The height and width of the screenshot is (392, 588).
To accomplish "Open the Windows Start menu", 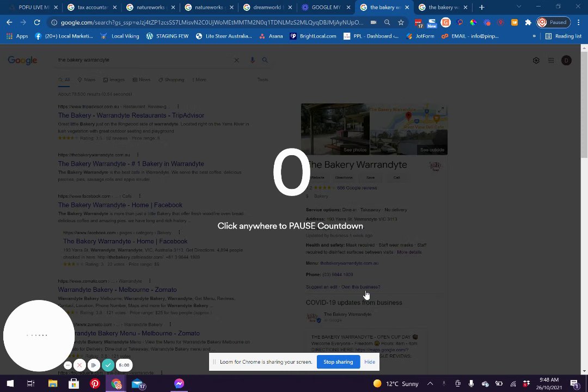I will (x=10, y=383).
